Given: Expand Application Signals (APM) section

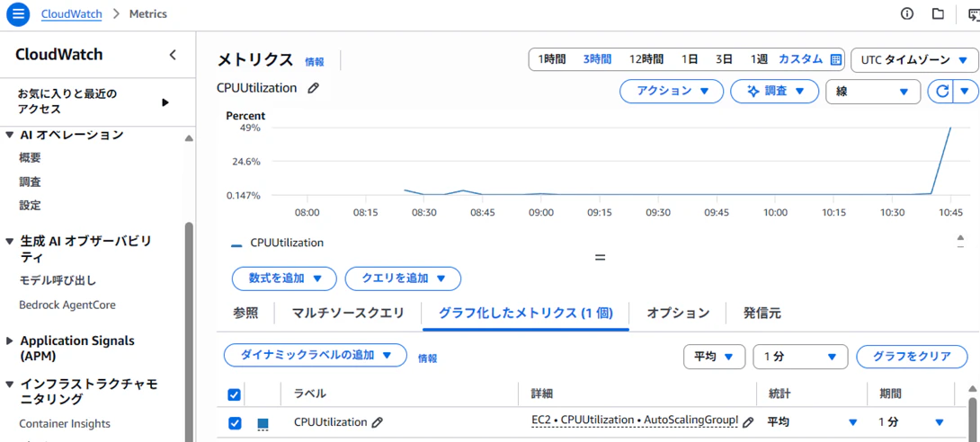Looking at the screenshot, I should pos(9,340).
